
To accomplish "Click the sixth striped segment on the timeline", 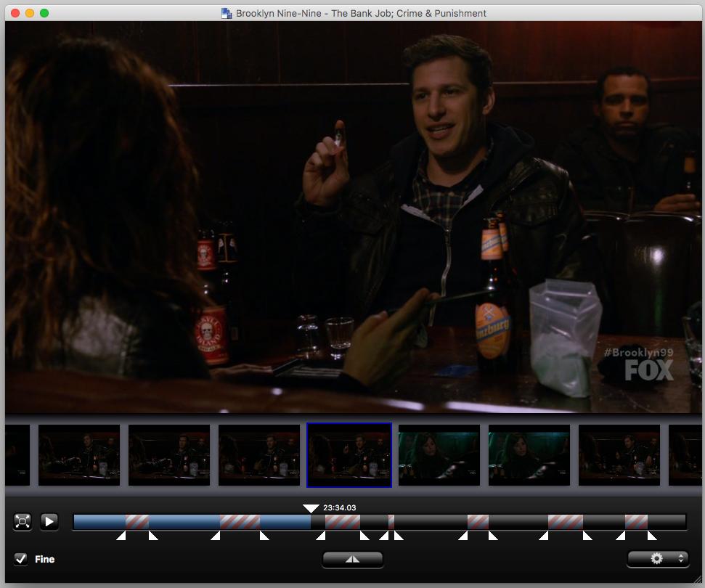I will [566, 522].
